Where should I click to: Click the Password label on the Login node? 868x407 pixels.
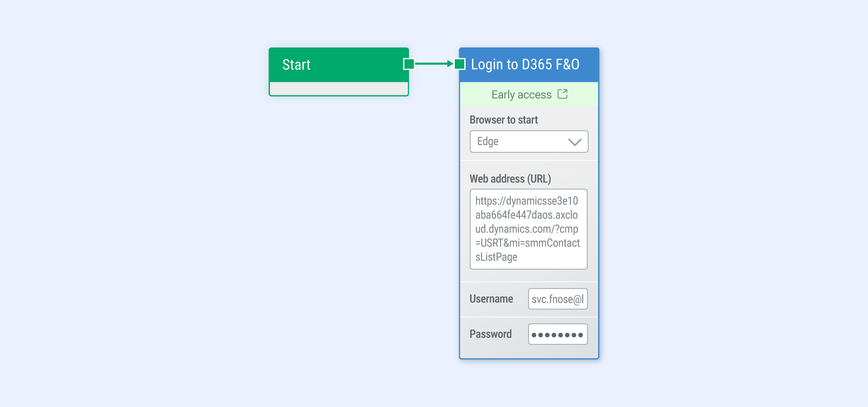click(490, 334)
